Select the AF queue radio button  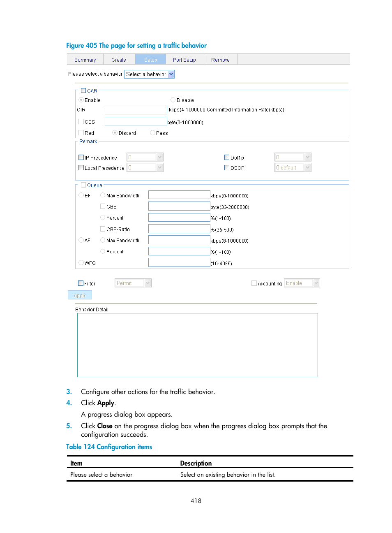coord(81,240)
